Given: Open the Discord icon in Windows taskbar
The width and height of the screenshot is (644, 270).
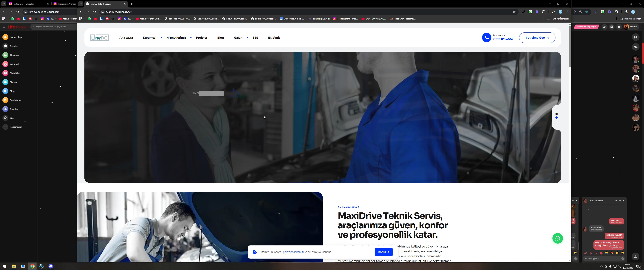Looking at the screenshot, I should point(51,266).
